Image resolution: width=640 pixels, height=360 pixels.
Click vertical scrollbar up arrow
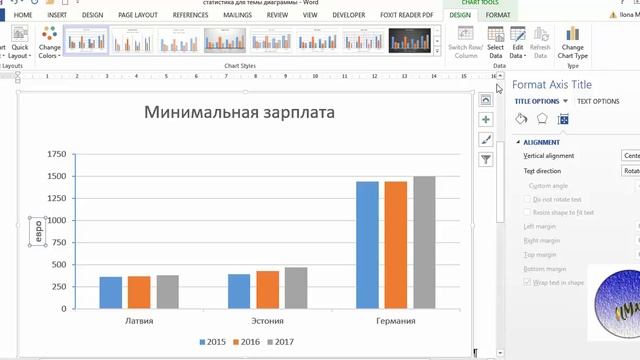pyautogui.click(x=500, y=76)
